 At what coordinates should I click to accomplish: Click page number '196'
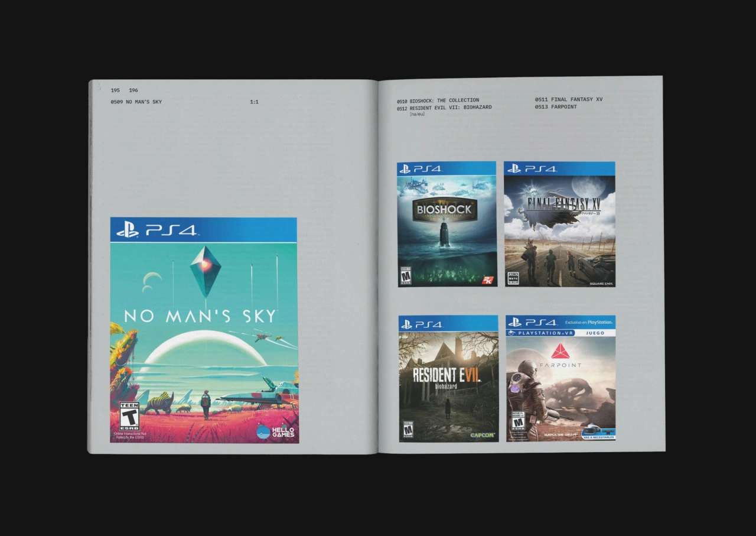point(133,90)
